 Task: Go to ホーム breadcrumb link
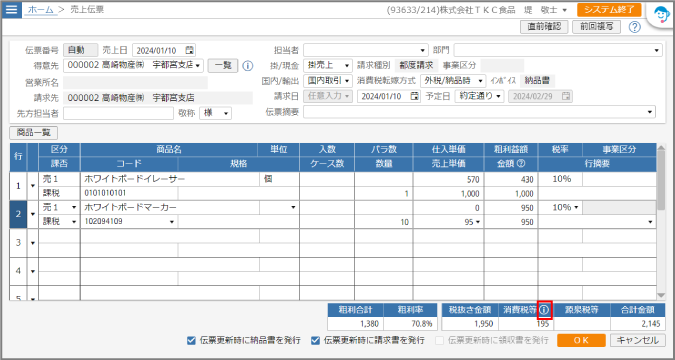coord(41,9)
